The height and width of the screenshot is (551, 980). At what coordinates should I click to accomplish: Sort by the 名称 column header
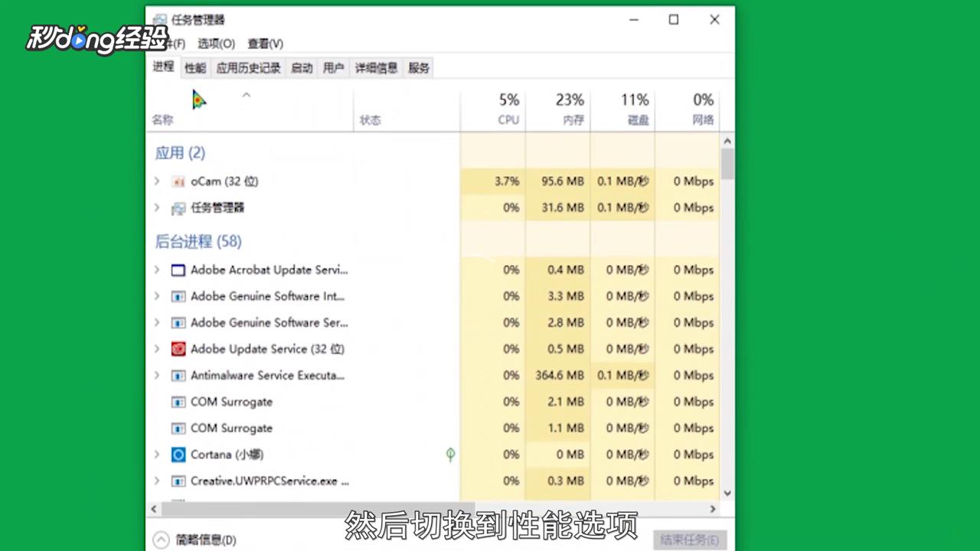point(250,110)
